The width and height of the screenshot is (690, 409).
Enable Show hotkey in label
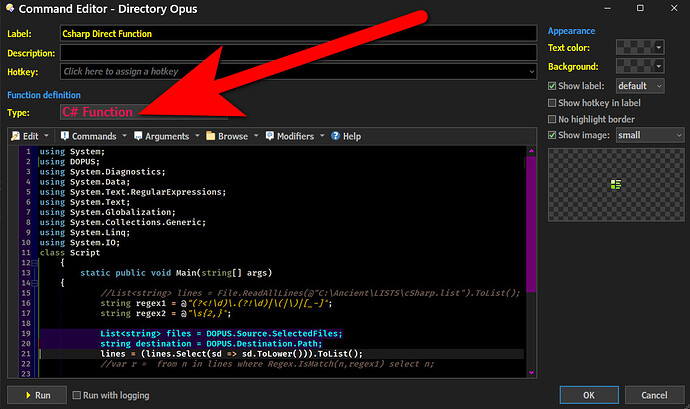[x=553, y=102]
